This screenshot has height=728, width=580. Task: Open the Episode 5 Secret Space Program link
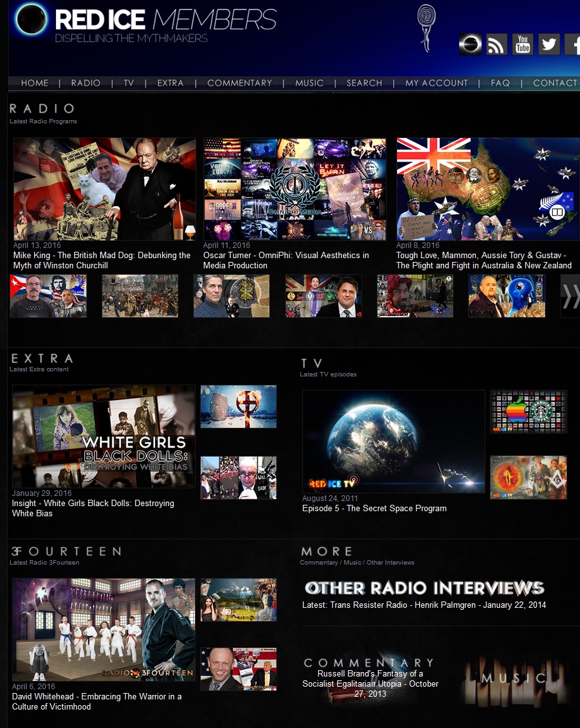click(374, 509)
